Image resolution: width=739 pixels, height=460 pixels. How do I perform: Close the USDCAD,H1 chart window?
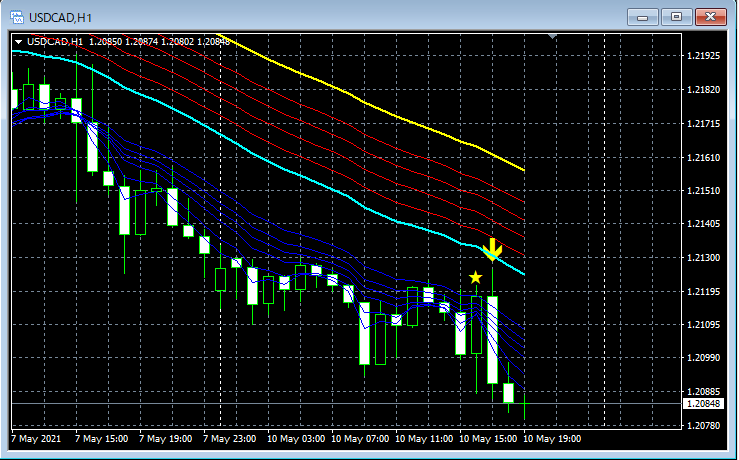coord(710,17)
